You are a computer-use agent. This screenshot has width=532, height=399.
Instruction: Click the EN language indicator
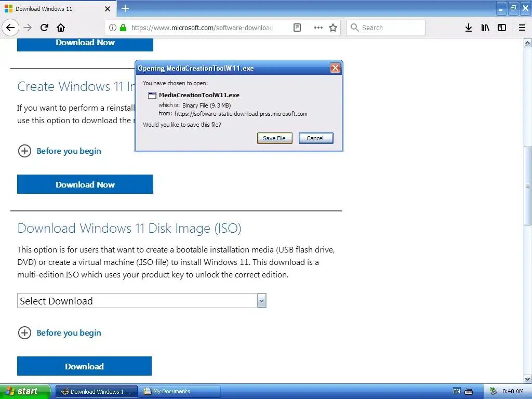click(457, 391)
